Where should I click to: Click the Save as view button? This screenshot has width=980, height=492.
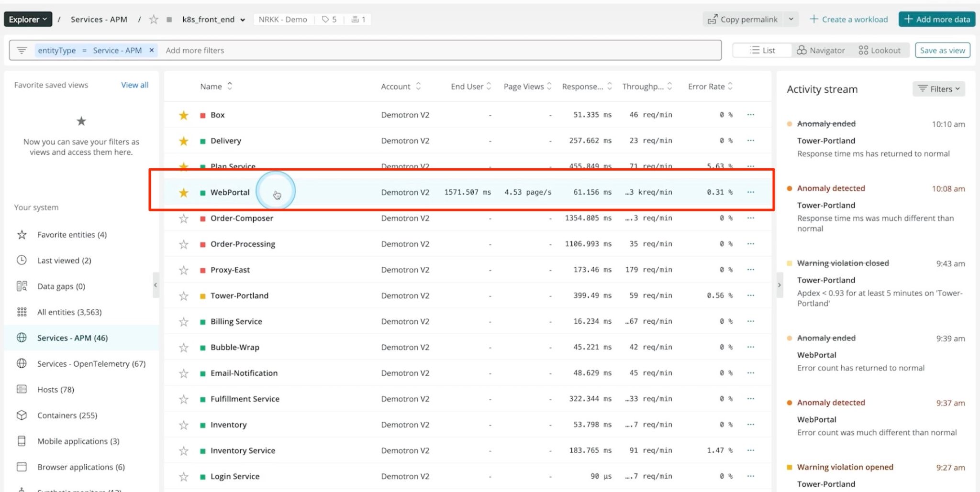coord(942,50)
